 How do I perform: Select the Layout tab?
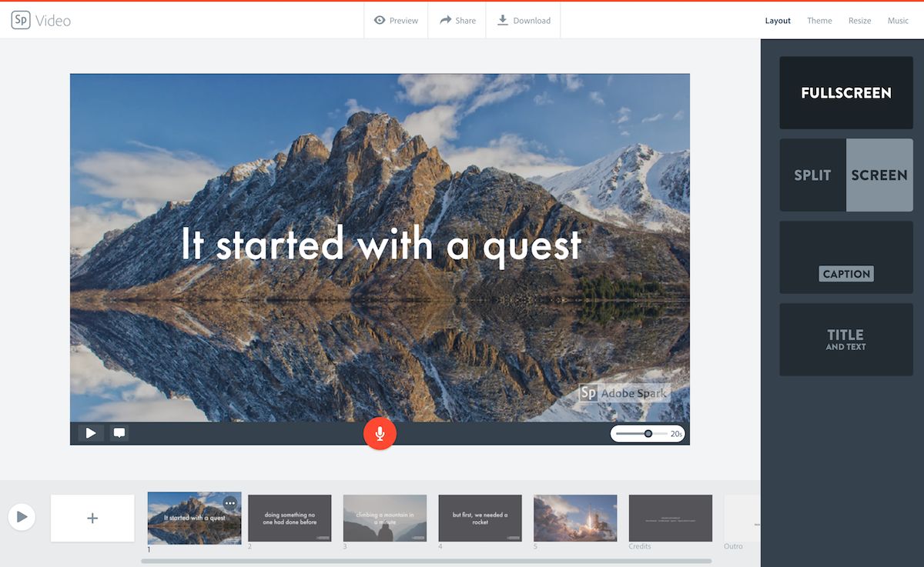point(778,21)
